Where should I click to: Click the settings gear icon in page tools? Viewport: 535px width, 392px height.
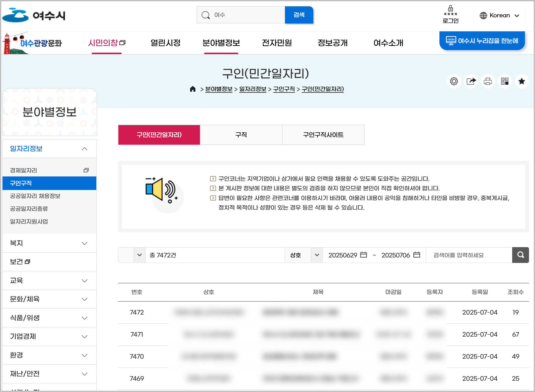coord(454,81)
